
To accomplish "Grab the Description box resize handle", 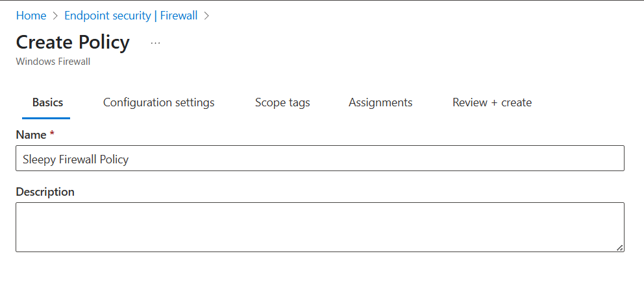I will pos(620,248).
